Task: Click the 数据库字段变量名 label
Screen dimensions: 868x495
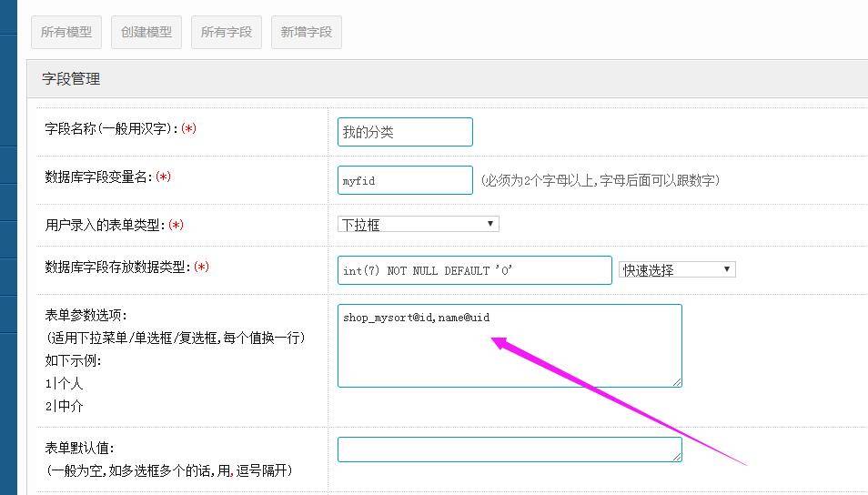Action: point(107,177)
